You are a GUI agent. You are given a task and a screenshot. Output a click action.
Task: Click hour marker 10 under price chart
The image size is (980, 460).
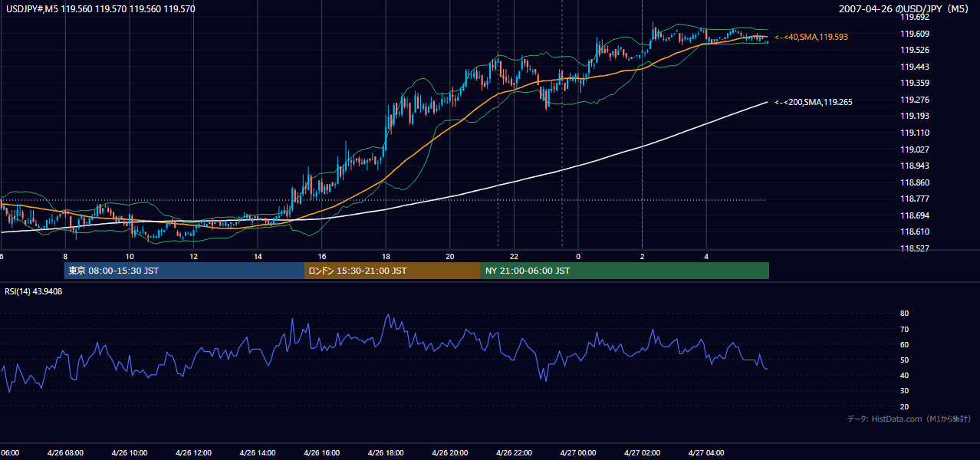pyautogui.click(x=130, y=256)
